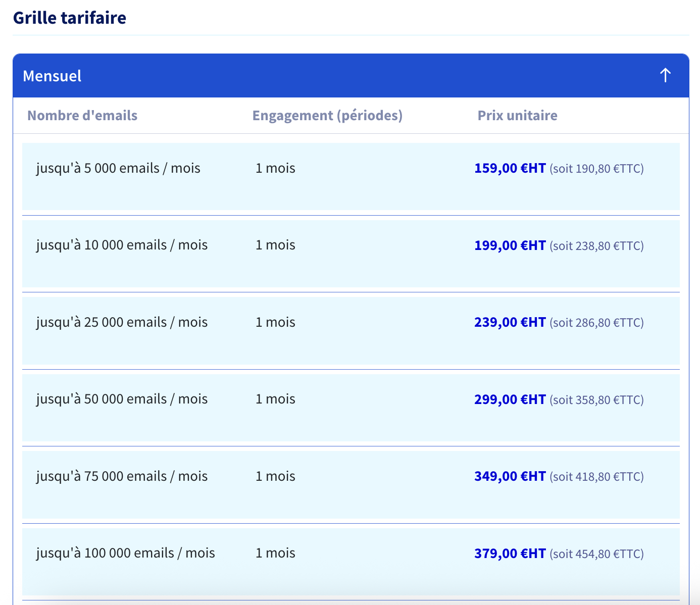Screen dimensions: 700x605
Task: Click '(soit 418,80 €TTC)' text
Action: pos(597,477)
